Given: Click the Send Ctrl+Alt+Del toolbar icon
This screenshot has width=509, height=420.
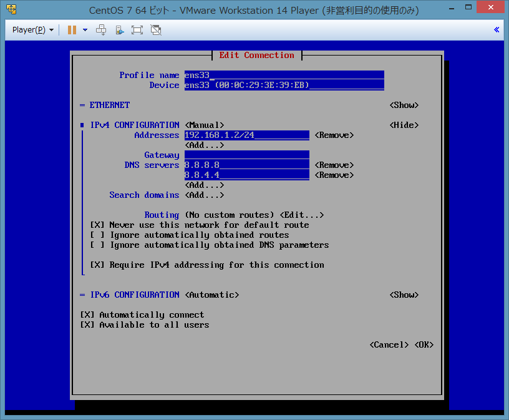Looking at the screenshot, I should coord(101,29).
